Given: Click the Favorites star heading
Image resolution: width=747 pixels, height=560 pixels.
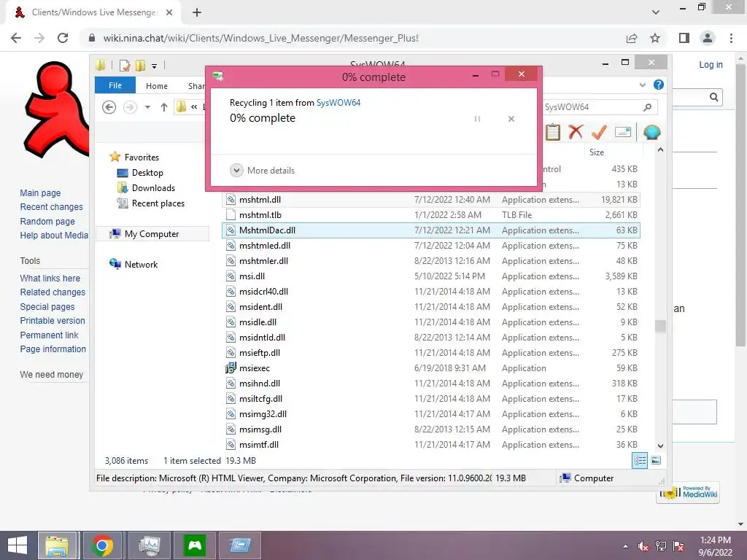Looking at the screenshot, I should (142, 157).
